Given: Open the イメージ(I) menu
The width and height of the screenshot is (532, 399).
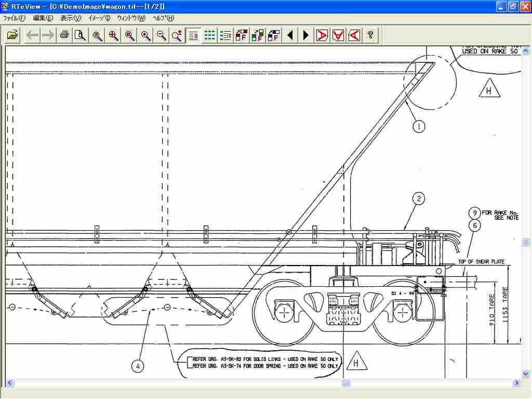Looking at the screenshot, I should tap(99, 18).
